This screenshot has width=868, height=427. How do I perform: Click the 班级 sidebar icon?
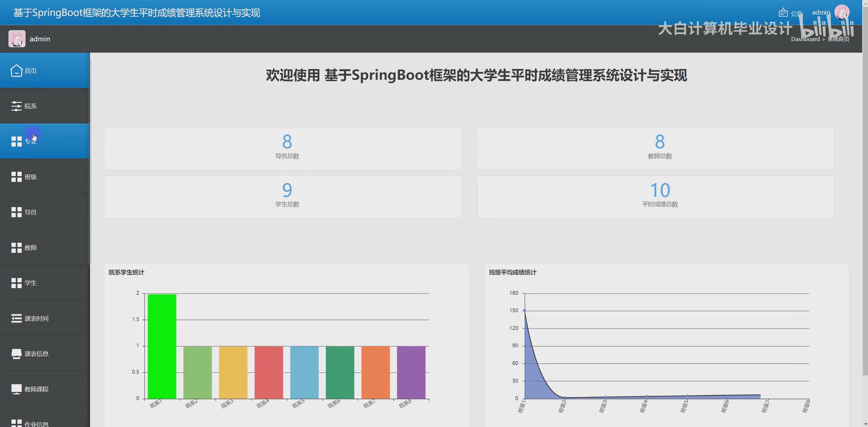[x=16, y=176]
